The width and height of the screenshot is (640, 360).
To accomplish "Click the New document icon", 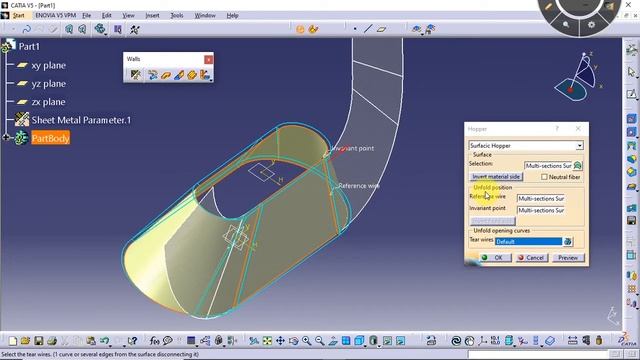I will [x=13, y=340].
